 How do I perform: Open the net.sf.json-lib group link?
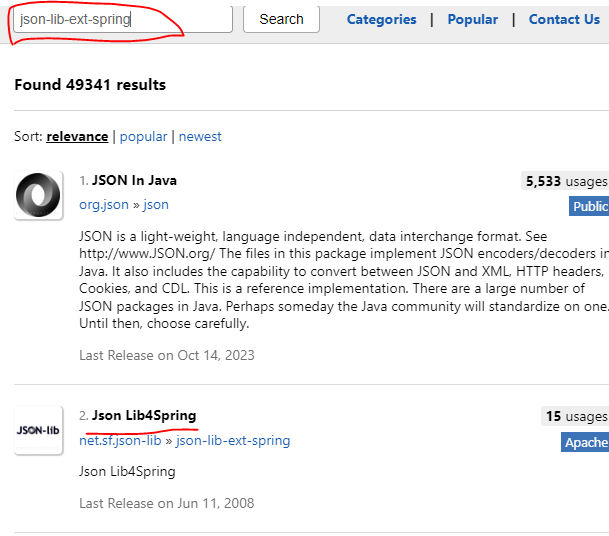(x=120, y=441)
